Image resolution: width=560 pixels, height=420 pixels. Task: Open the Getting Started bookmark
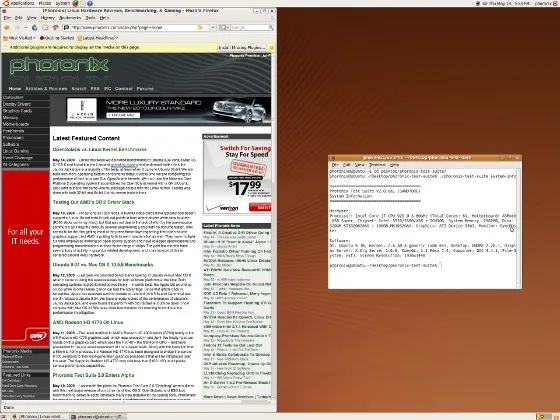pos(57,38)
